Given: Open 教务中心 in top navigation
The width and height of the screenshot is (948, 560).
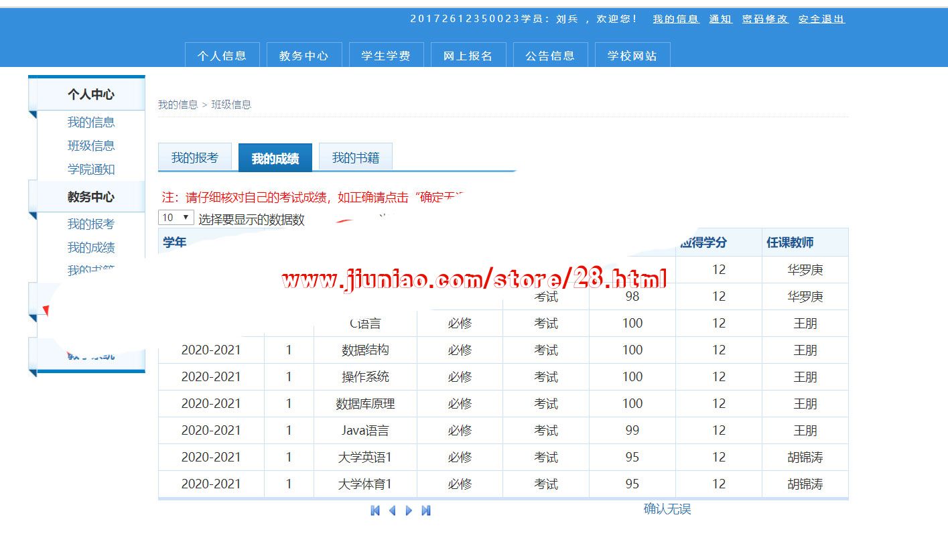Looking at the screenshot, I should coord(304,56).
